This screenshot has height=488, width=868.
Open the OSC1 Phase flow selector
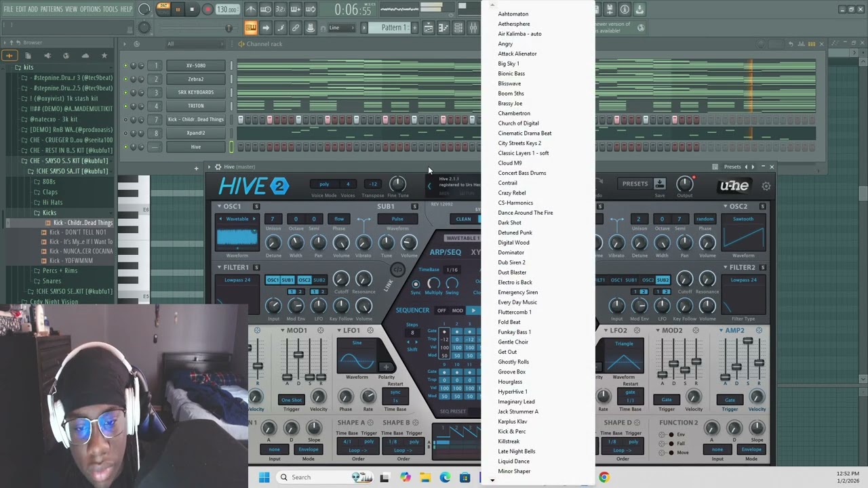[x=339, y=219]
